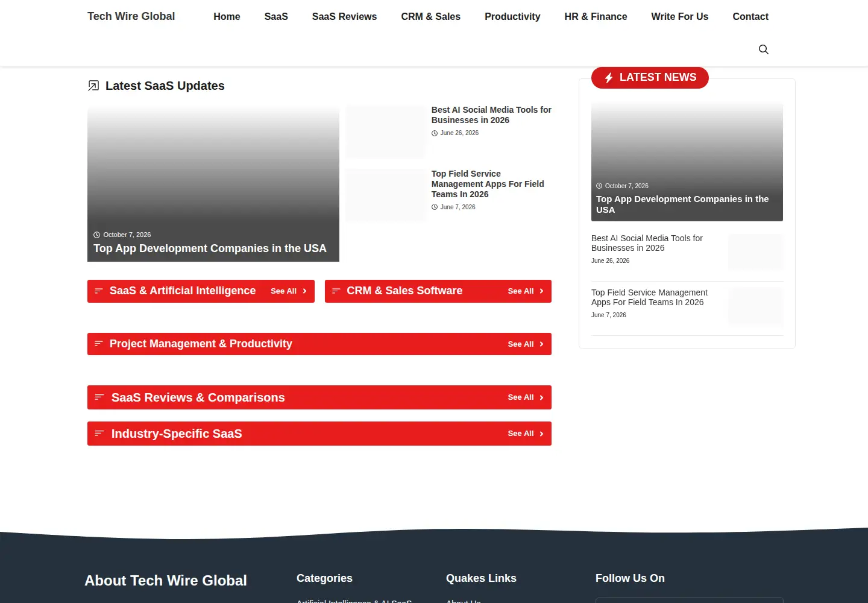The image size is (868, 603).
Task: See all SaaS Reviews & Comparisons posts
Action: (x=526, y=397)
